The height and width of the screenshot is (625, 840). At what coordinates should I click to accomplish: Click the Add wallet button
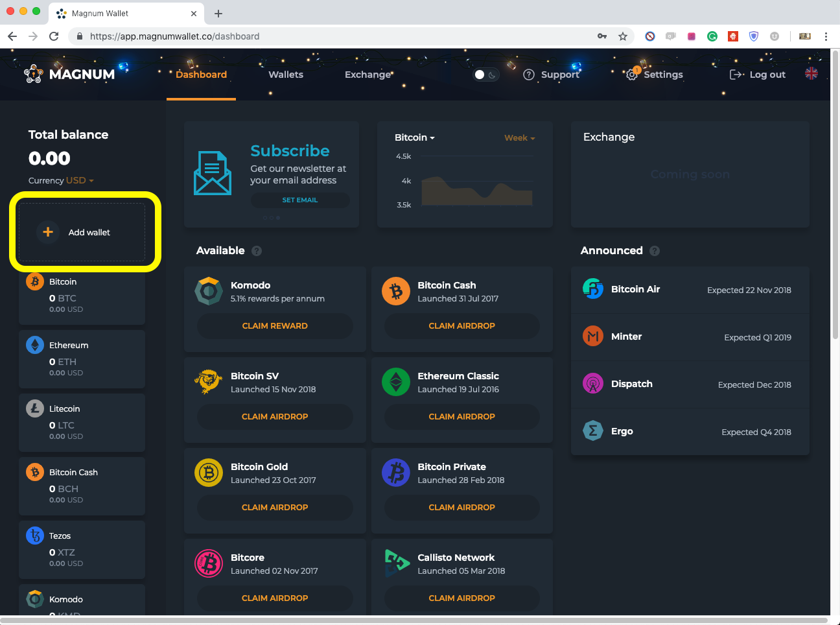(82, 232)
